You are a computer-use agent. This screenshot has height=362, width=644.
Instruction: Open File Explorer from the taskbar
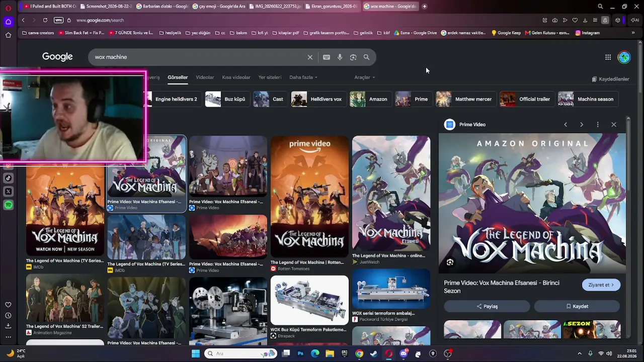(330, 353)
